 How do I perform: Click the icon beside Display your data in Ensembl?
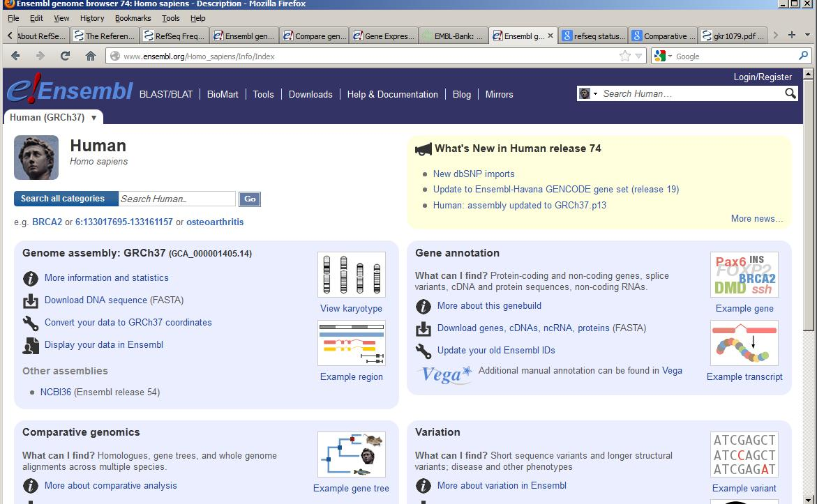click(31, 346)
